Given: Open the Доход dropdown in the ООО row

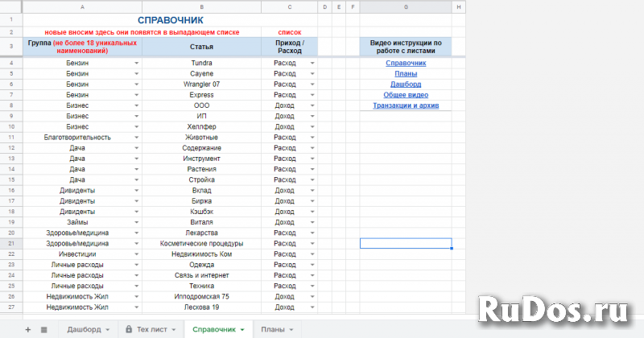Looking at the screenshot, I should pos(312,105).
